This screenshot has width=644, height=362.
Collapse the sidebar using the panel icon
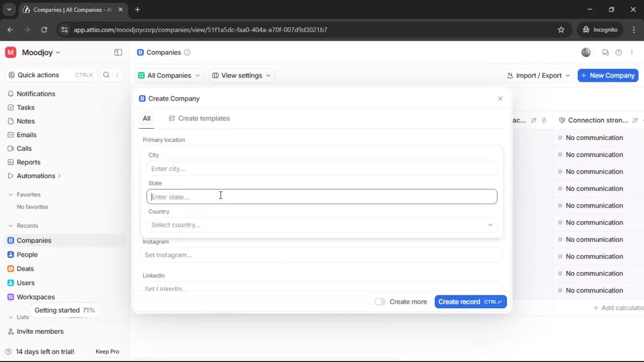(x=118, y=52)
